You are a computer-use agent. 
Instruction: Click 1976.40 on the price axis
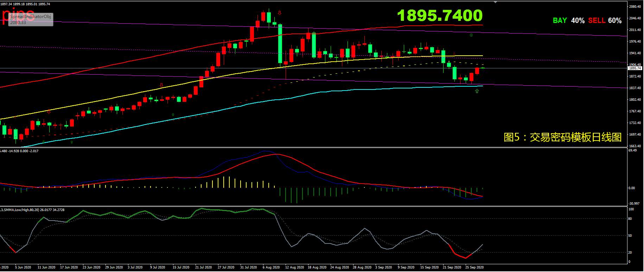pos(635,42)
